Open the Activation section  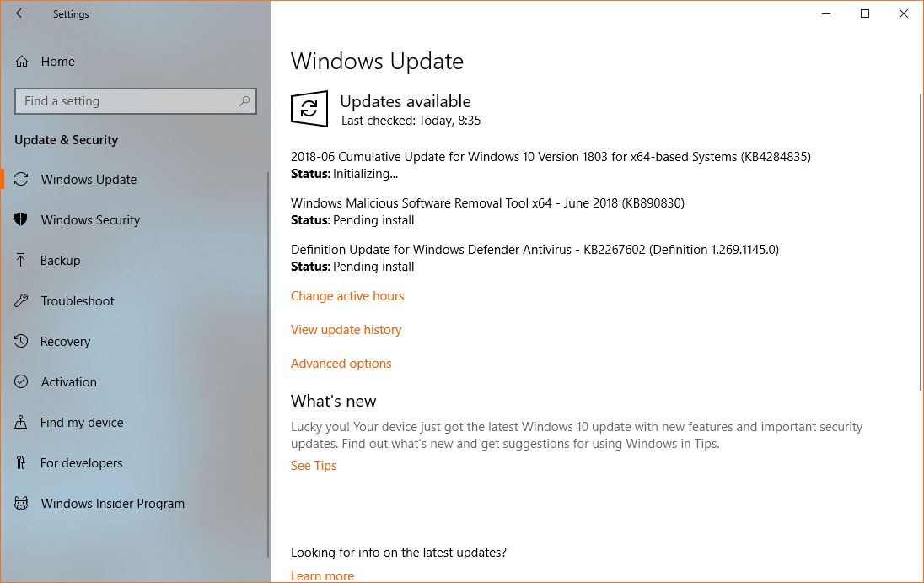pyautogui.click(x=68, y=382)
